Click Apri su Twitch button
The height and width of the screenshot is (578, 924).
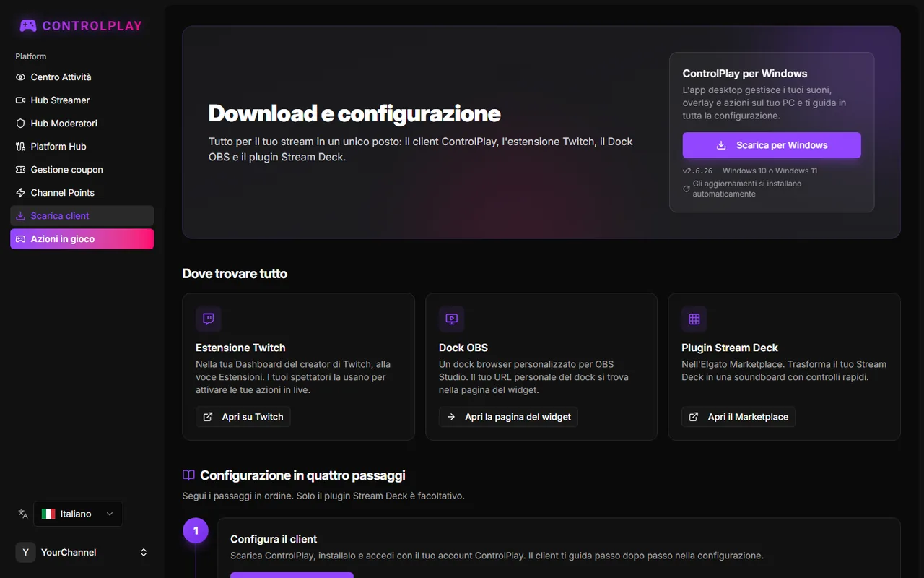[243, 417]
